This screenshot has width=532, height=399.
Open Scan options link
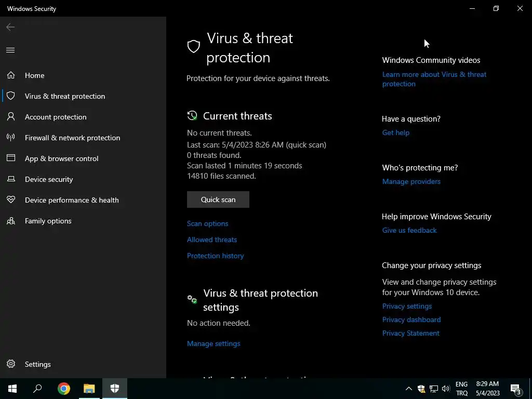click(x=208, y=223)
